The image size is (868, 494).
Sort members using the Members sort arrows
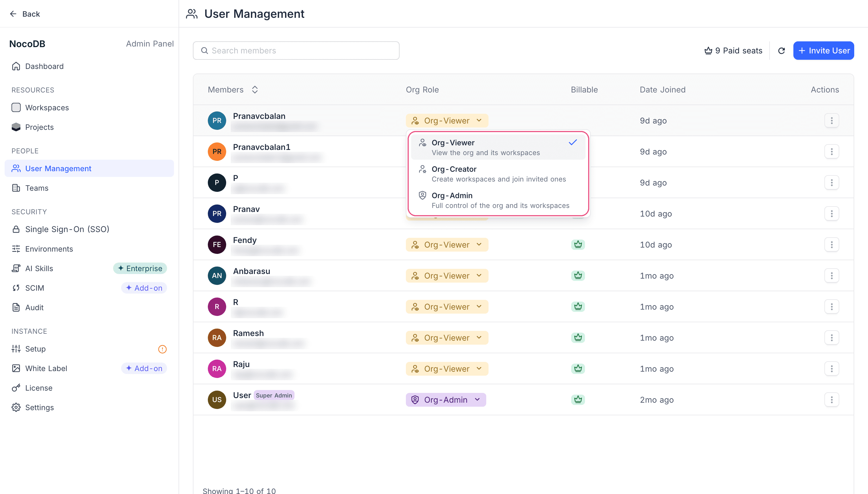point(255,90)
